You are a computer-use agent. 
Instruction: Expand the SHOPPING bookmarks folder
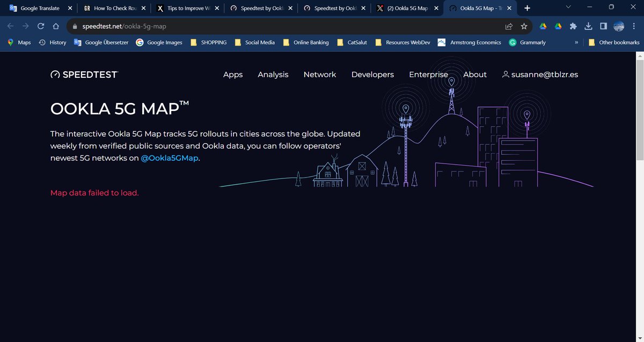208,42
